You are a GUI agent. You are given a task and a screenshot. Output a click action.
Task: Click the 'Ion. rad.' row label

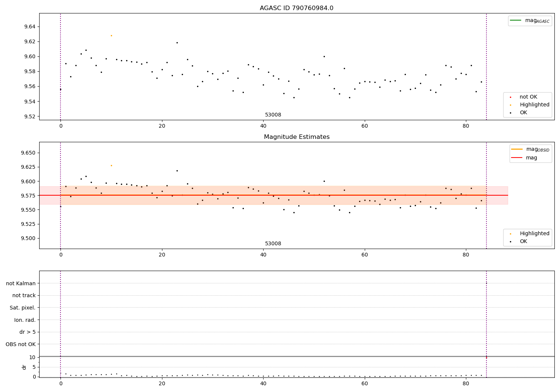point(25,320)
